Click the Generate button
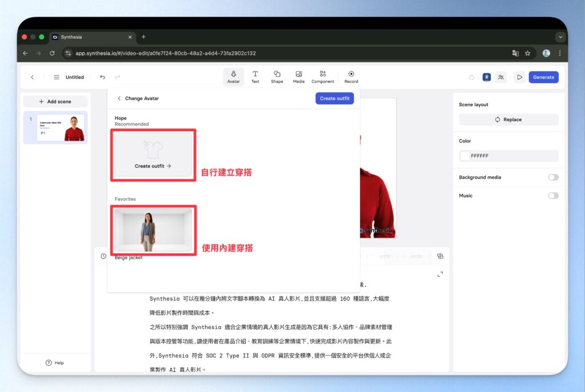Image resolution: width=585 pixels, height=392 pixels. tap(543, 77)
